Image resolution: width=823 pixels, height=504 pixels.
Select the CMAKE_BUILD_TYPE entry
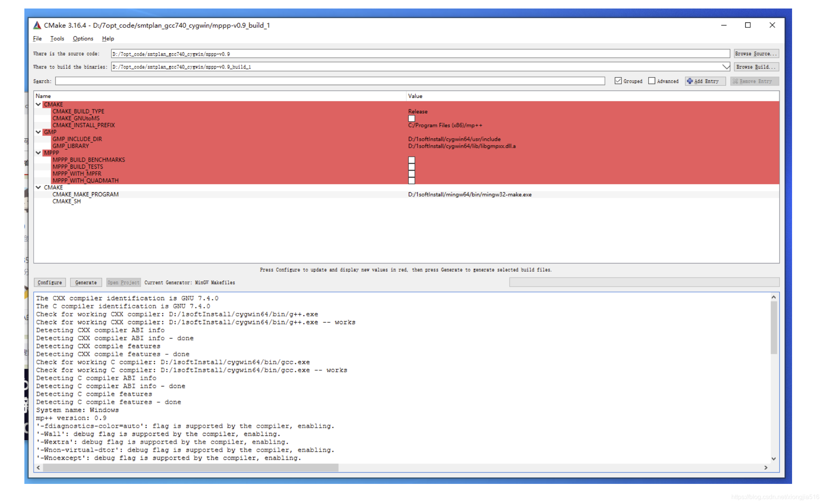pos(79,111)
